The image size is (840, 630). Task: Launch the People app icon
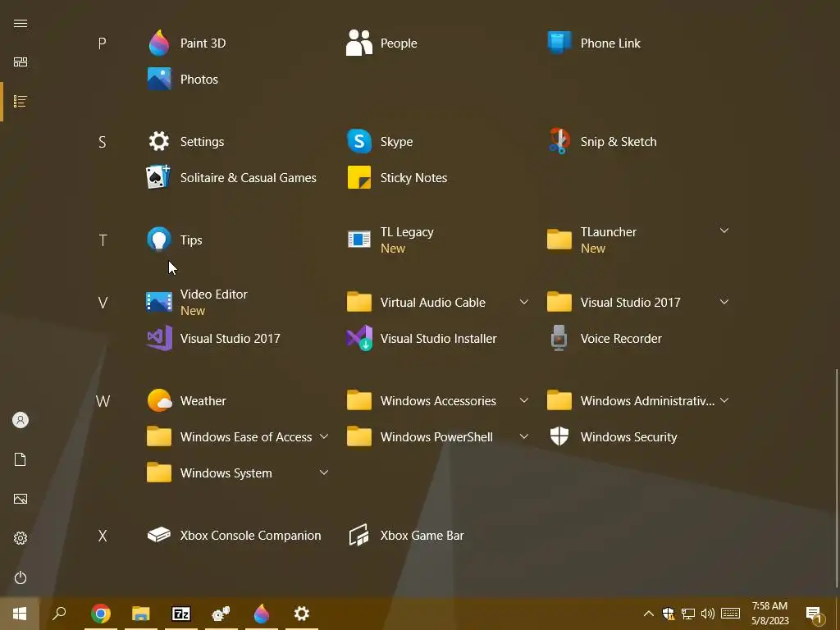point(359,43)
